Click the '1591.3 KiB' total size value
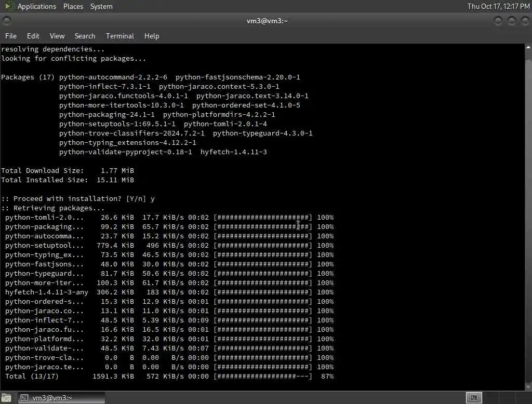Image resolution: width=532 pixels, height=404 pixels. (x=113, y=376)
